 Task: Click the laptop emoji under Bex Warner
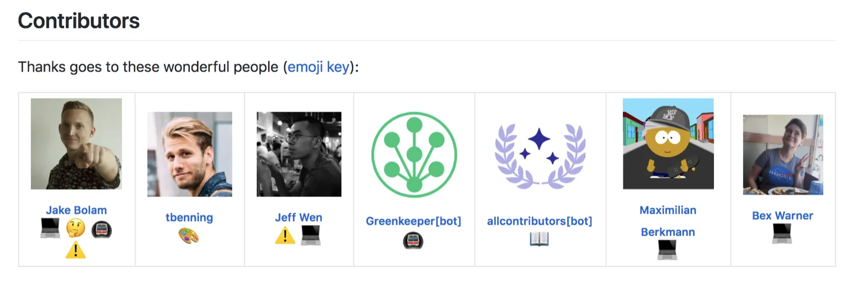[x=782, y=234]
